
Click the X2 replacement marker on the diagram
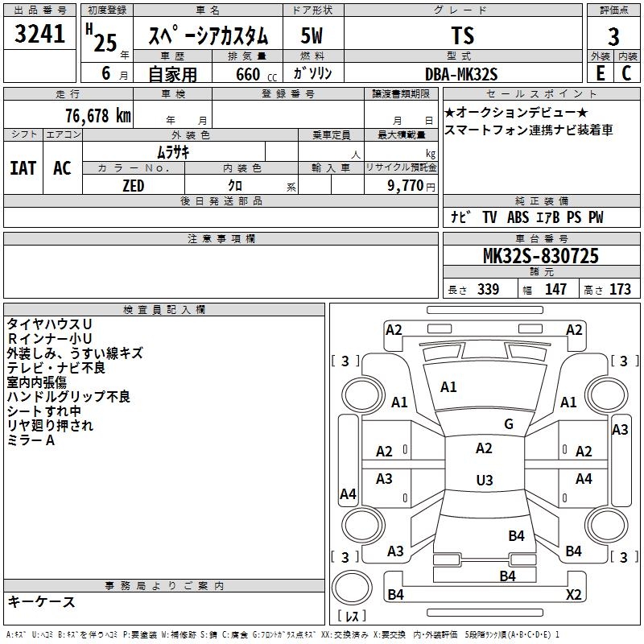coord(574,595)
